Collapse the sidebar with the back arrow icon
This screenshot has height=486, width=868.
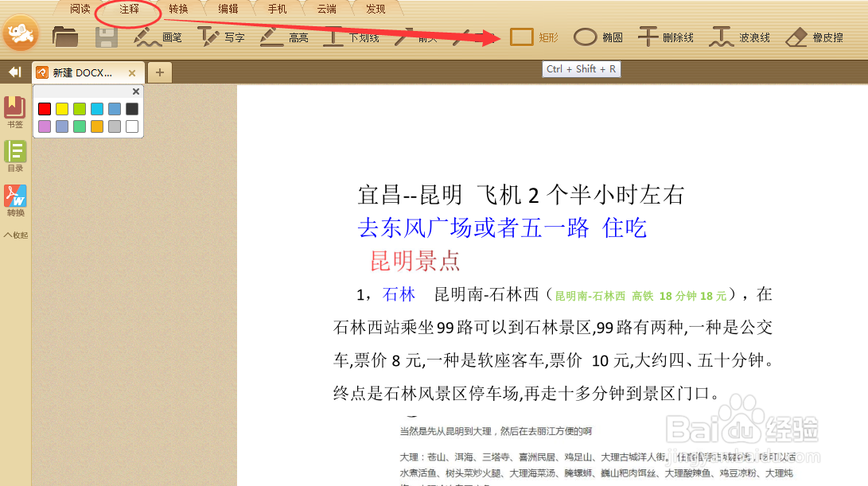pyautogui.click(x=15, y=72)
